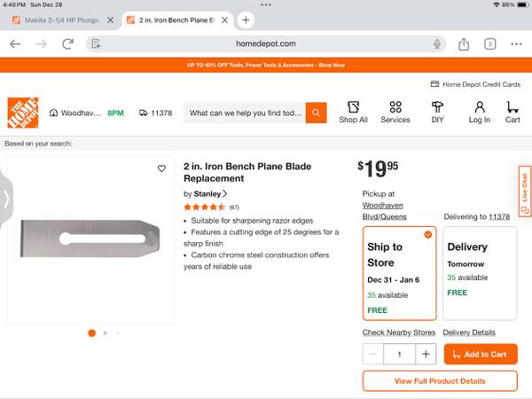Expand the side panel arrow handle
Screen dimensions: 532x399
6,198
